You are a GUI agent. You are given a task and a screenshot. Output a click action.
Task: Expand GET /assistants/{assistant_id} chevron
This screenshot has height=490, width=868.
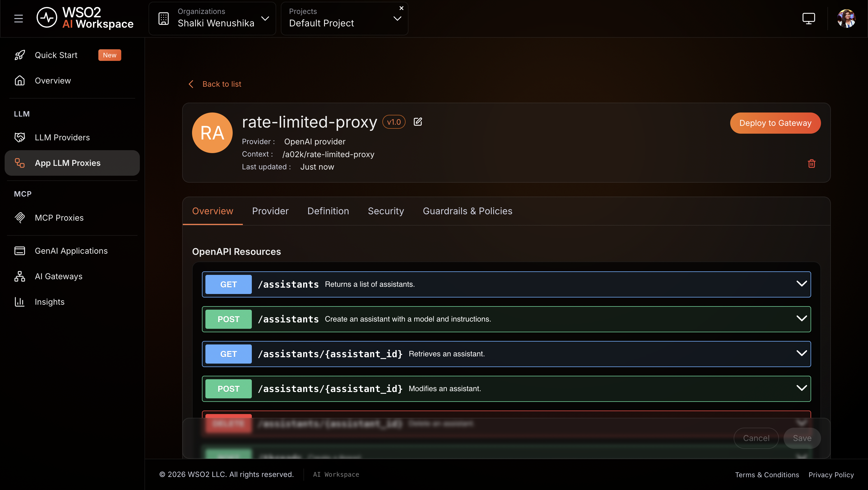tap(801, 353)
